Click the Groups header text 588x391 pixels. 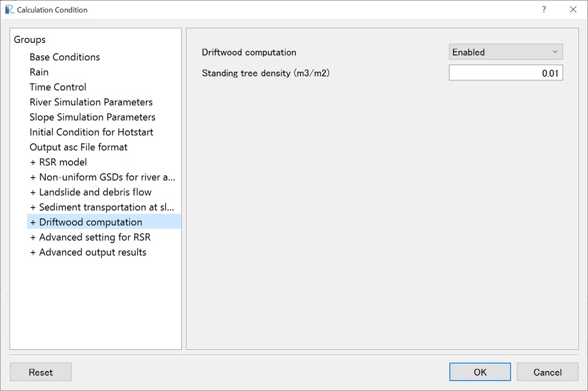tap(30, 40)
